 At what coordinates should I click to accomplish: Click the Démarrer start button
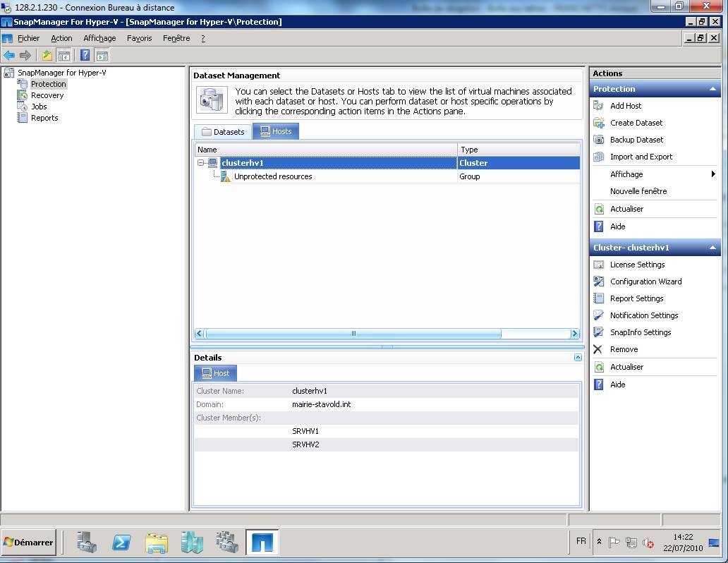(29, 542)
